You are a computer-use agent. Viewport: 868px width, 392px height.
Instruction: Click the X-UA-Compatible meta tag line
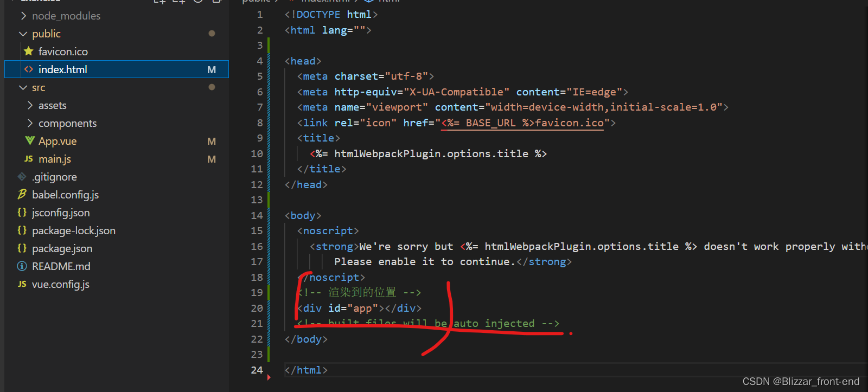[x=462, y=92]
